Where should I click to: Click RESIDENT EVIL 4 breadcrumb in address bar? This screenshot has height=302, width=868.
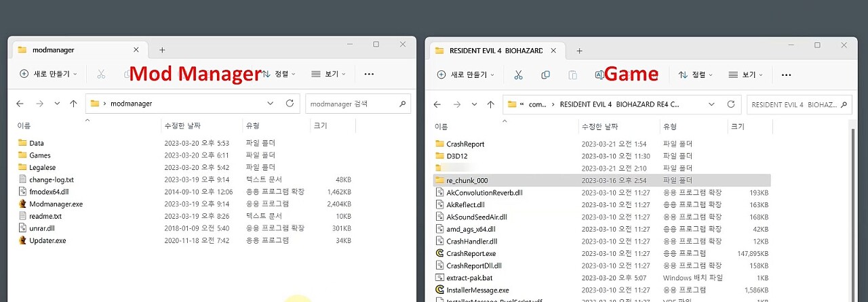tap(619, 105)
